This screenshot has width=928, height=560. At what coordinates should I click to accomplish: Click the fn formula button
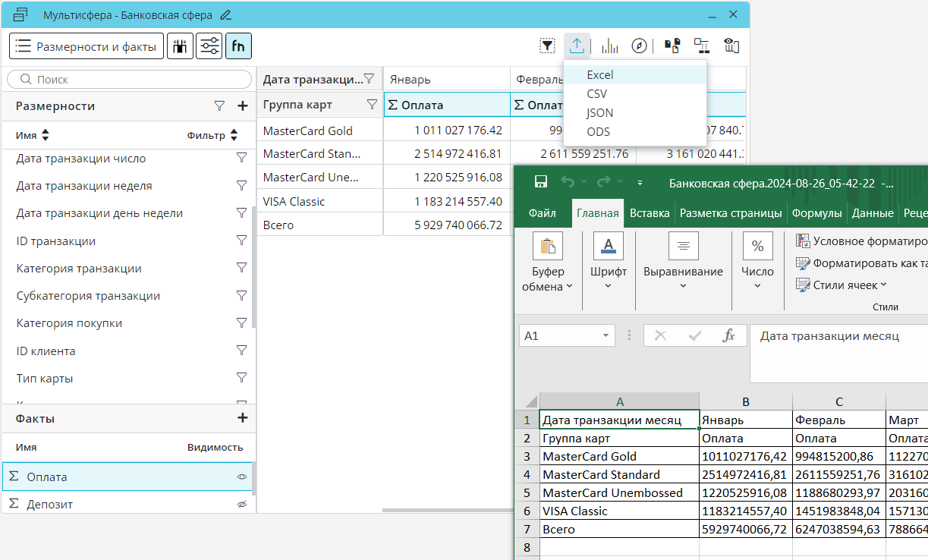point(238,46)
